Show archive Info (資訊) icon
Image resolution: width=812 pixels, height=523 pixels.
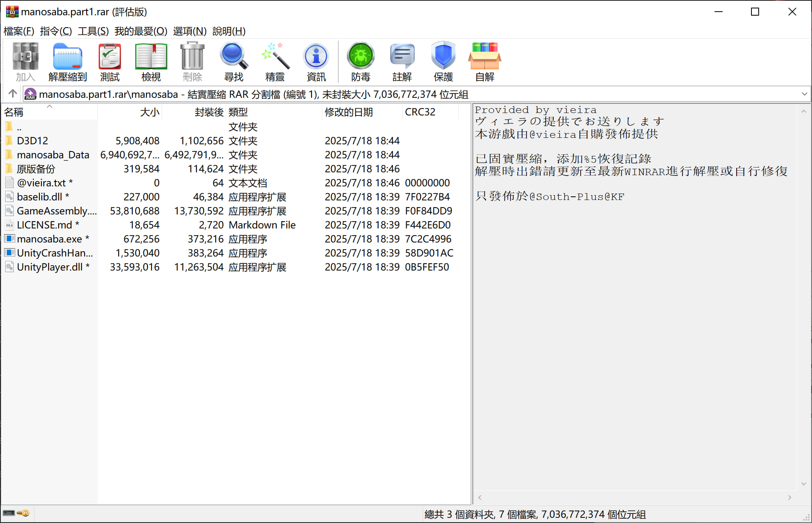(x=316, y=61)
